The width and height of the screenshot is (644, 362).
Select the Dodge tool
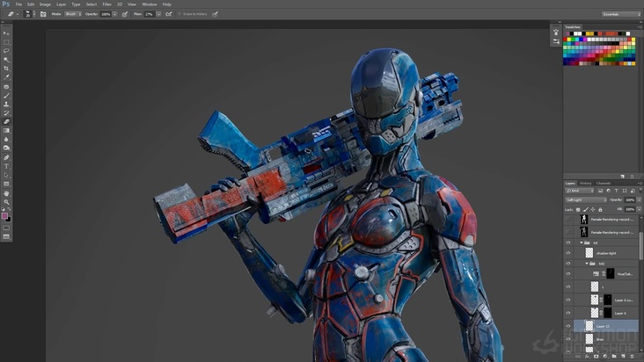point(6,148)
